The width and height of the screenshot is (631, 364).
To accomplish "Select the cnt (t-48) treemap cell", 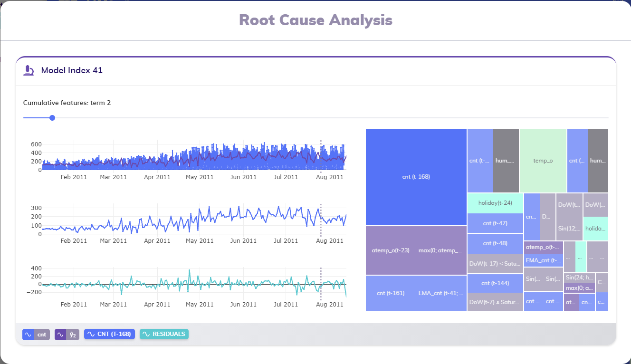I will click(x=495, y=243).
